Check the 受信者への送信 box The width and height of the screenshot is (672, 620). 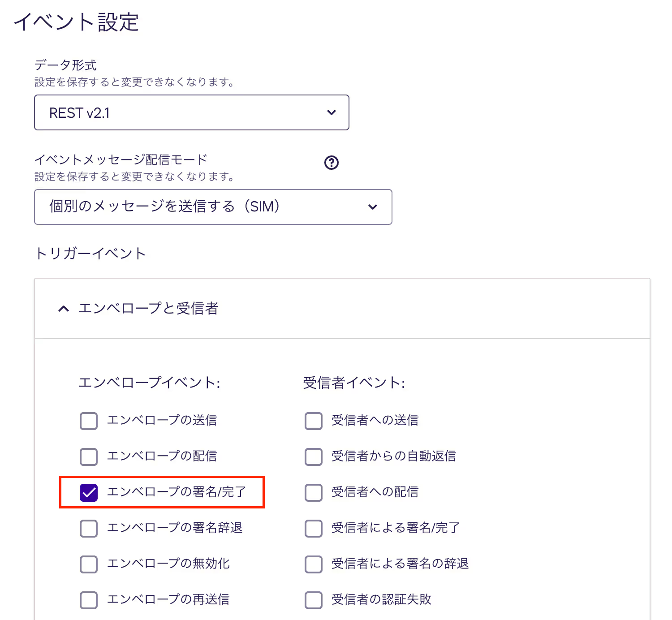pos(314,421)
